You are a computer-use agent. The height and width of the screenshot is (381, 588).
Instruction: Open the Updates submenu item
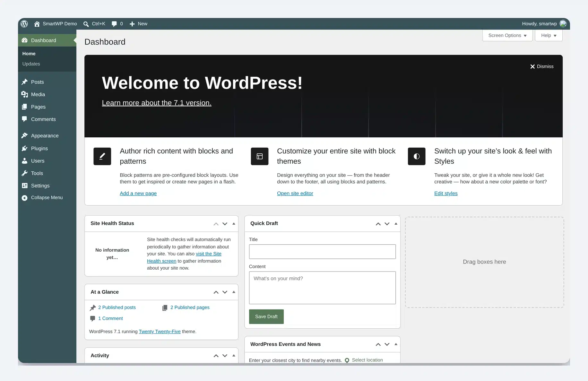click(31, 64)
